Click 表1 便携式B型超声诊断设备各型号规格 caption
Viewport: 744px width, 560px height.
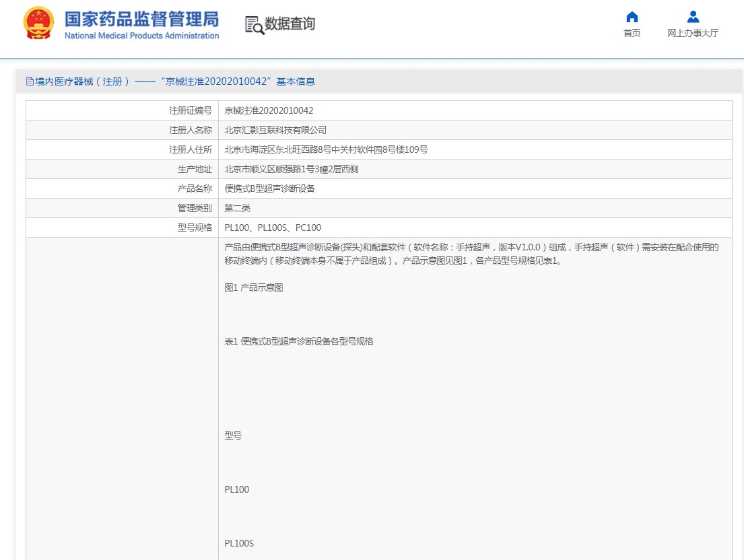299,341
